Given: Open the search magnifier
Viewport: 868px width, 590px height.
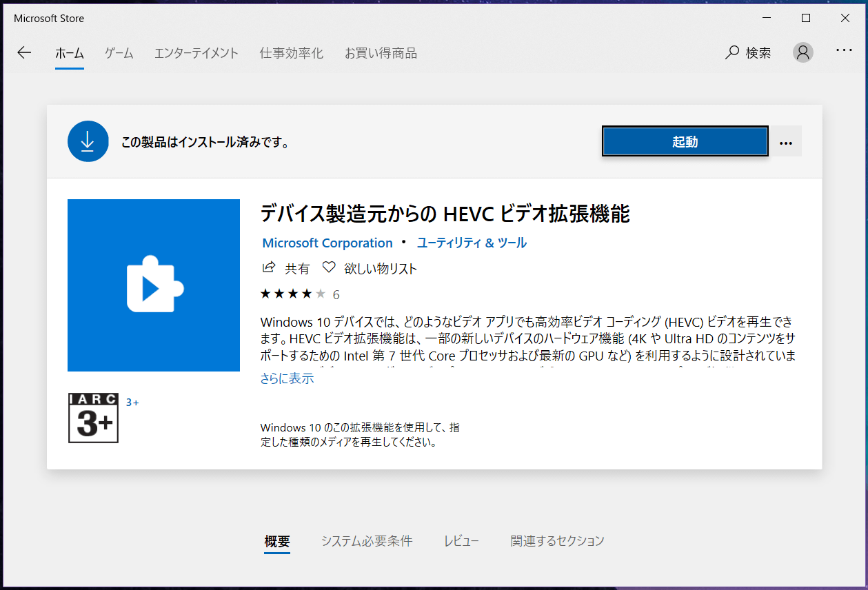Looking at the screenshot, I should [732, 53].
